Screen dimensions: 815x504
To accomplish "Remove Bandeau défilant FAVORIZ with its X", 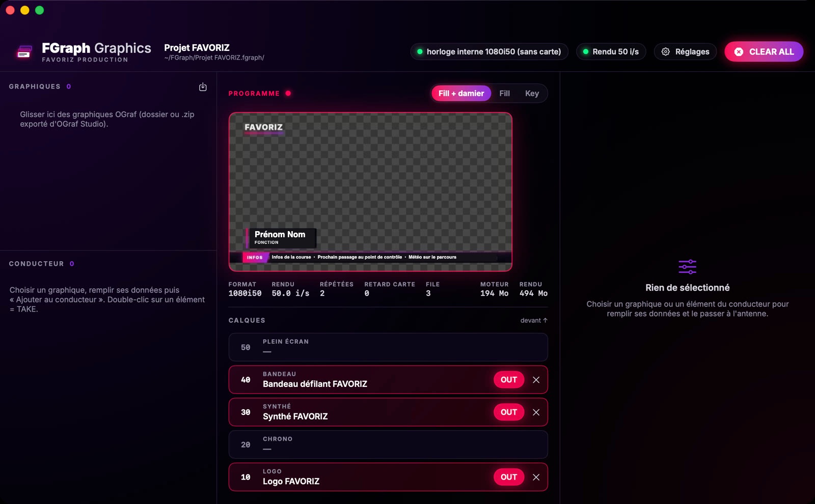I will (x=536, y=380).
